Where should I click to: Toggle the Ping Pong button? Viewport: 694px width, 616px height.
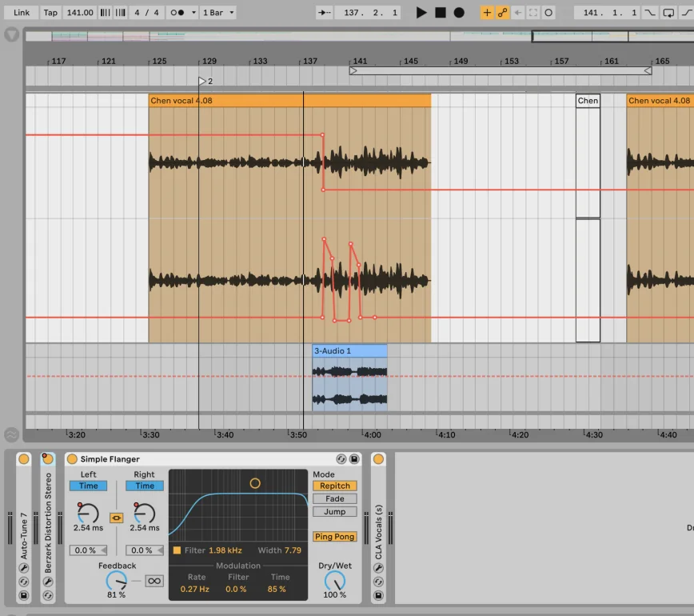(334, 537)
